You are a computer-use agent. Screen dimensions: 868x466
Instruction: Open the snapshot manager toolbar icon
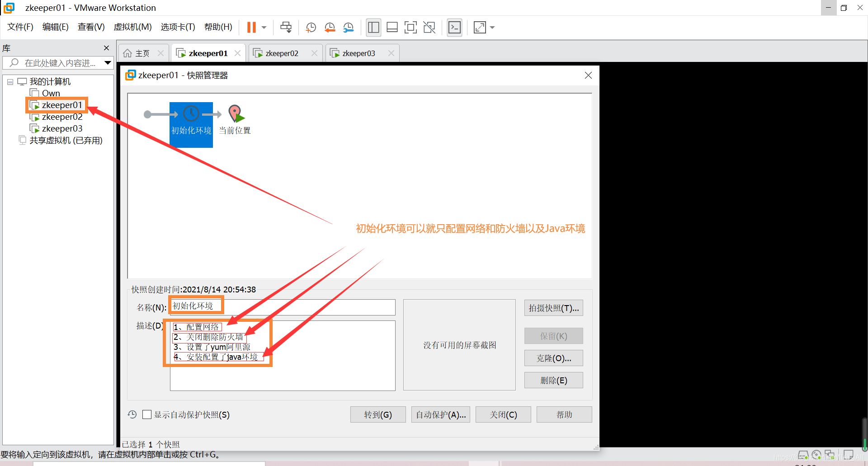[348, 28]
